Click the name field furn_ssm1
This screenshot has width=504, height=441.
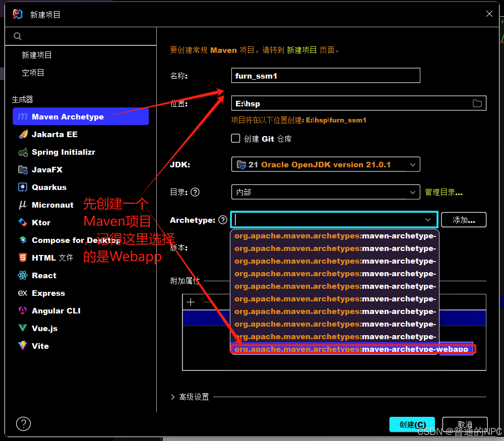(x=326, y=76)
